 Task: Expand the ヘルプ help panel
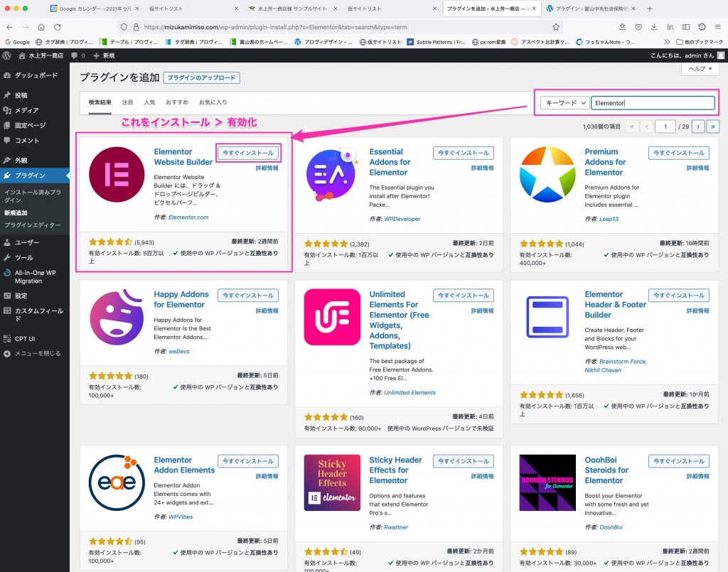tap(700, 69)
